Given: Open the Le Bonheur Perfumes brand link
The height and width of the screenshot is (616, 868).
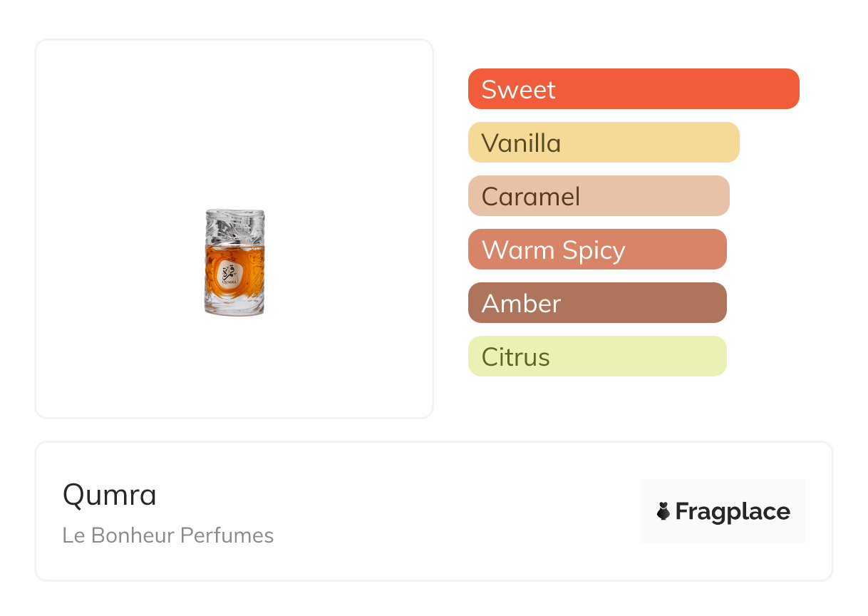Looking at the screenshot, I should pos(168,535).
